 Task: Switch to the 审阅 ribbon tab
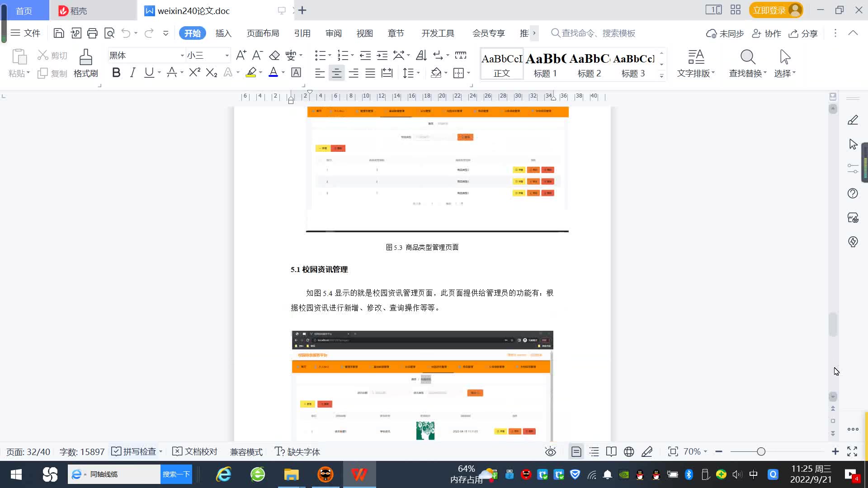coord(334,33)
